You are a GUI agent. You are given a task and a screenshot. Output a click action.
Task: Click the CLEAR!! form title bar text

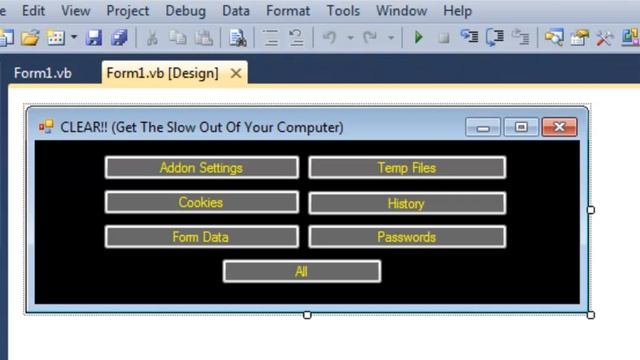click(x=202, y=127)
